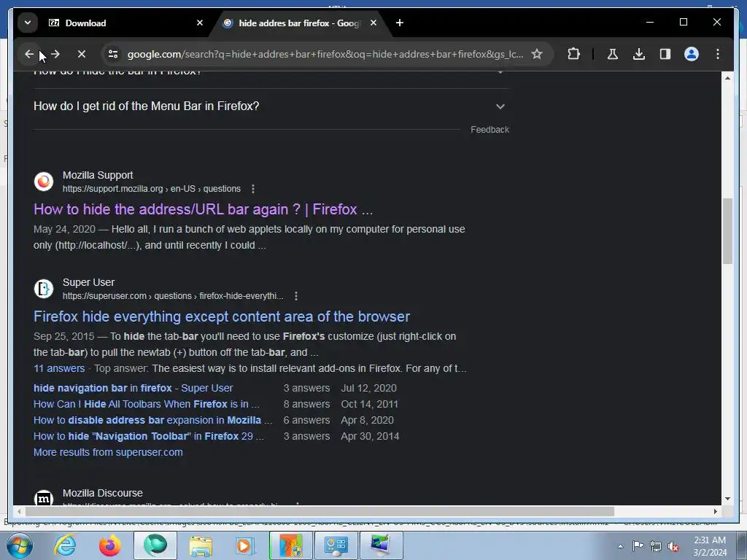The image size is (747, 560).
Task: Click the Mozilla Support site favicon
Action: (43, 182)
